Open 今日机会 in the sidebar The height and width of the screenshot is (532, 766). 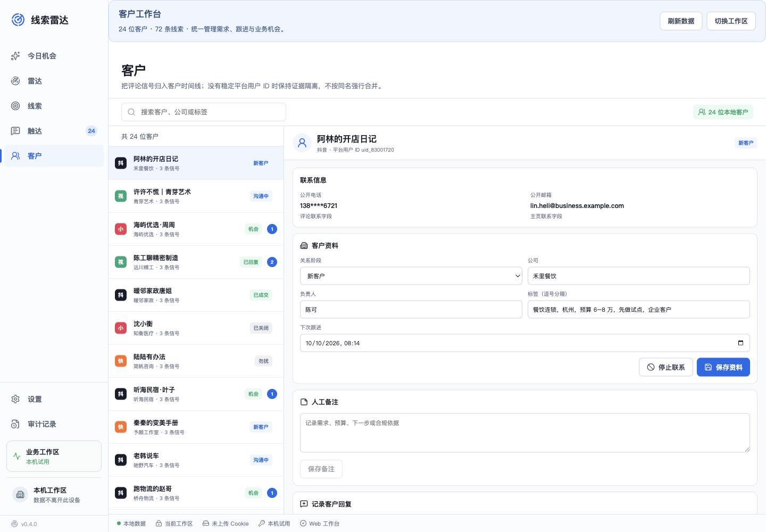[54, 56]
